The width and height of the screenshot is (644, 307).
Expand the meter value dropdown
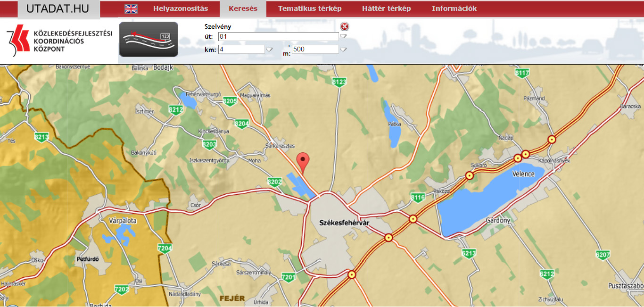(x=343, y=49)
